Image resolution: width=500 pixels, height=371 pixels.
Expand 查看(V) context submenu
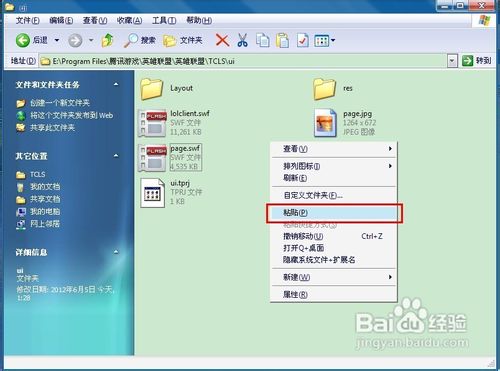tap(333, 149)
